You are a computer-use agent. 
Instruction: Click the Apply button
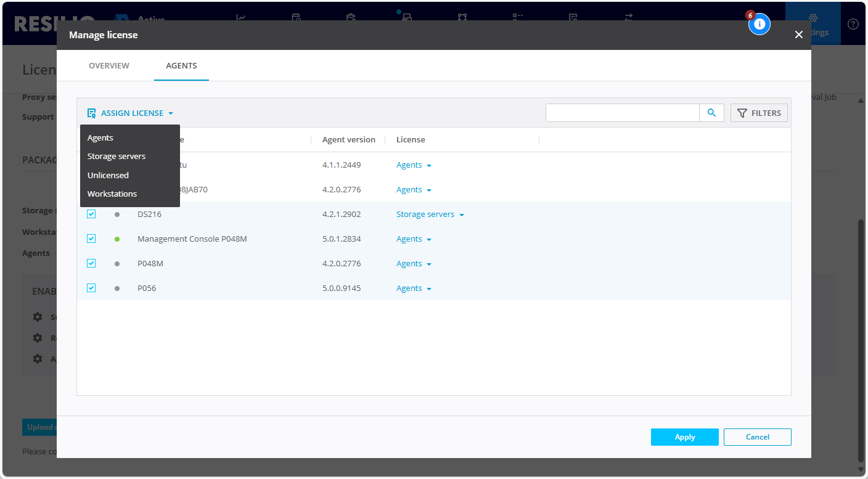(684, 436)
